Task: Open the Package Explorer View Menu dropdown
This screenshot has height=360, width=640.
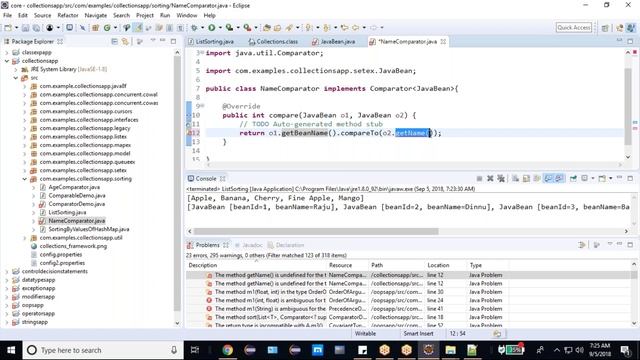Action: [x=153, y=41]
